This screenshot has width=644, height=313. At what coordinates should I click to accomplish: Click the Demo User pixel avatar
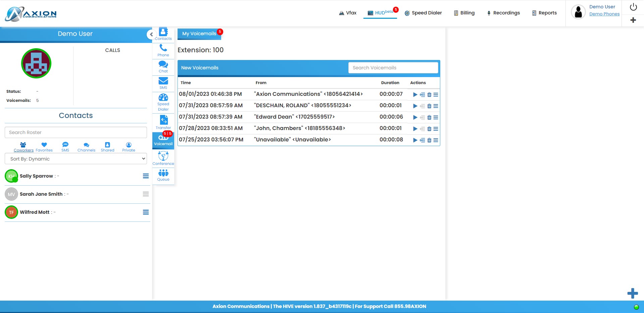[x=36, y=63]
